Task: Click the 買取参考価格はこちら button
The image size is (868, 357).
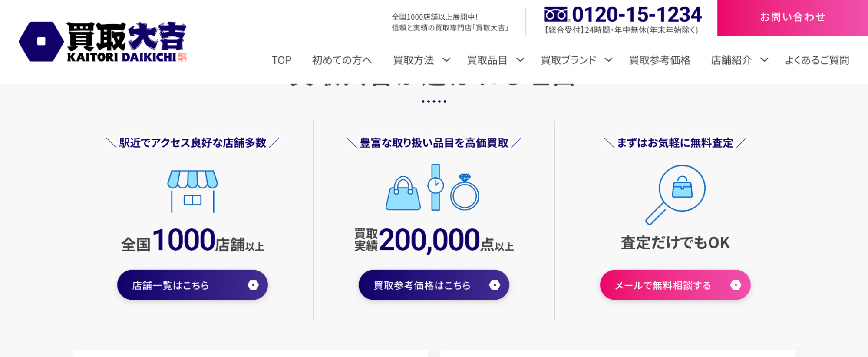Action: click(433, 285)
